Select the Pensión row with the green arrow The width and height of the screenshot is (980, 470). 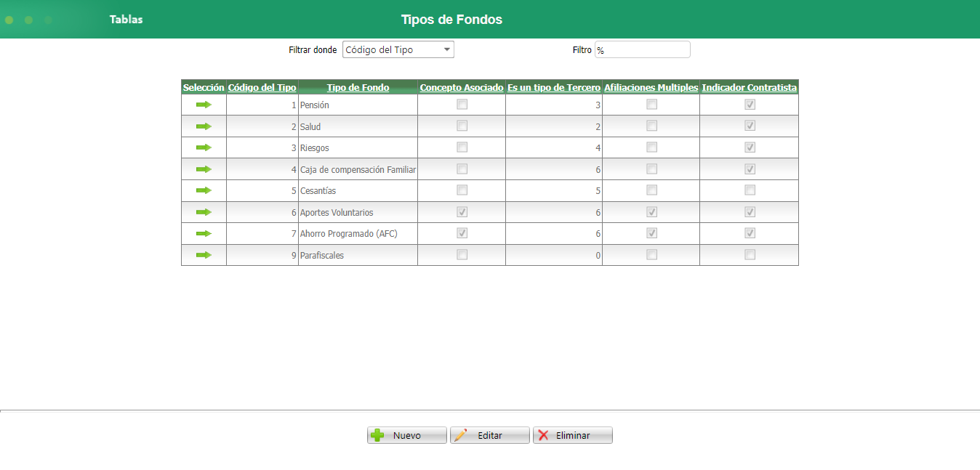click(203, 105)
